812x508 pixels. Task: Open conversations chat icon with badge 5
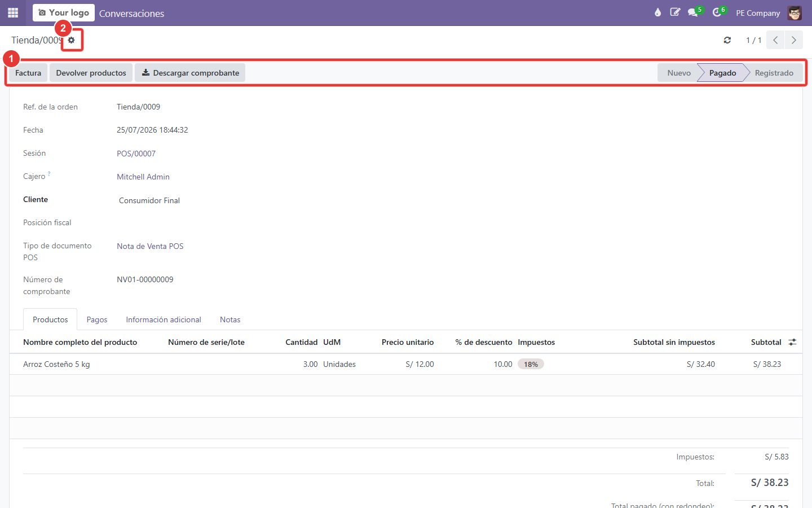[x=694, y=12]
